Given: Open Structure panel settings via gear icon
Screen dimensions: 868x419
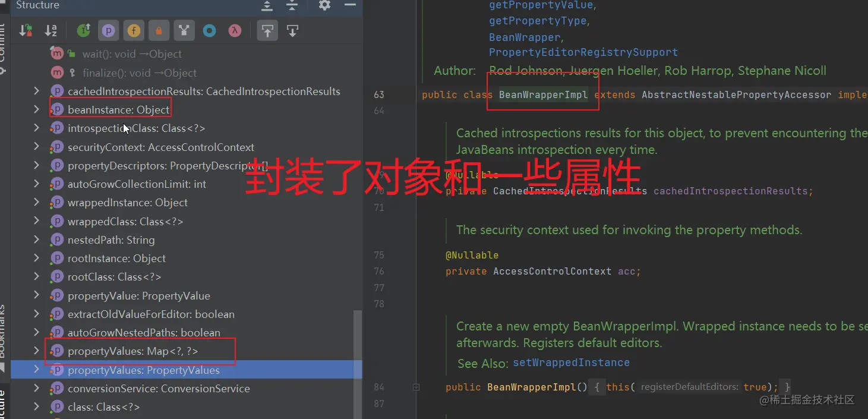Looking at the screenshot, I should 324,7.
